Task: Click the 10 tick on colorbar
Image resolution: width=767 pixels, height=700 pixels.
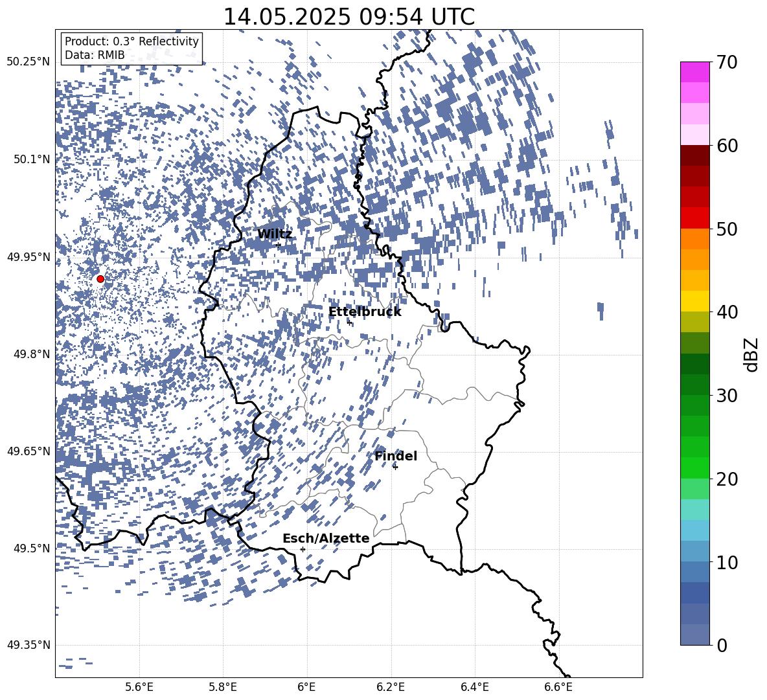Action: click(727, 562)
